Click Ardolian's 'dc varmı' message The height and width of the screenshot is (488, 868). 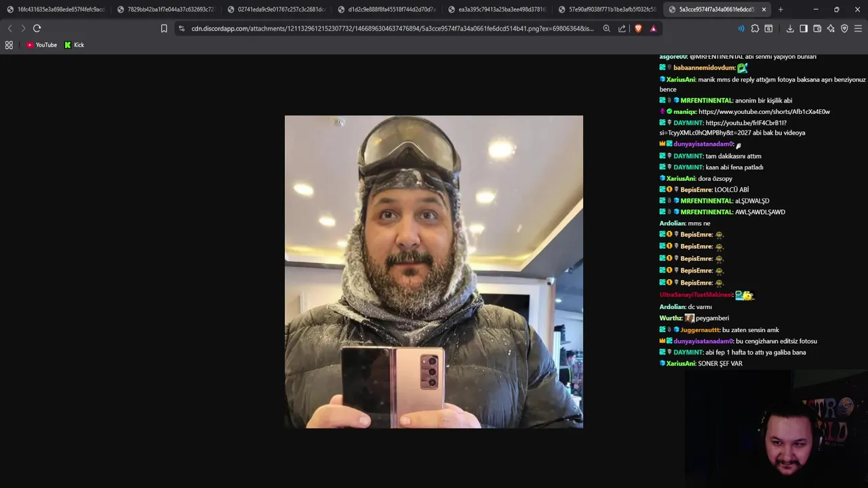pos(700,306)
